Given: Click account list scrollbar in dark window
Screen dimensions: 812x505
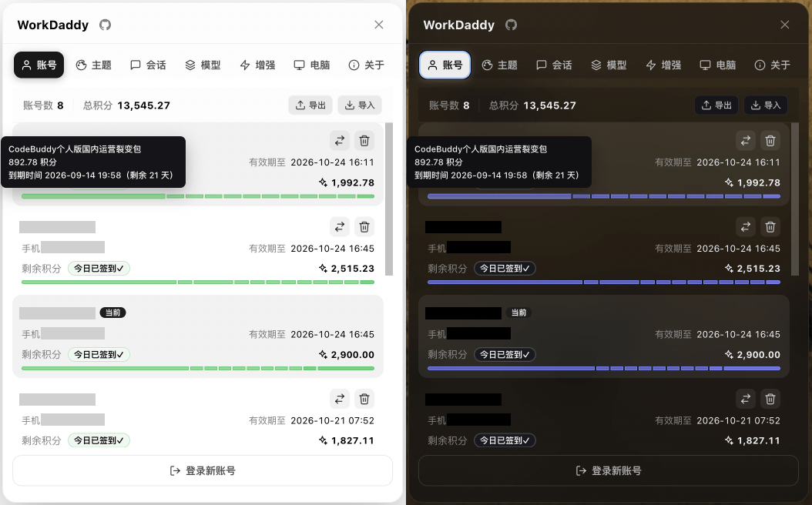Looking at the screenshot, I should tap(795, 199).
